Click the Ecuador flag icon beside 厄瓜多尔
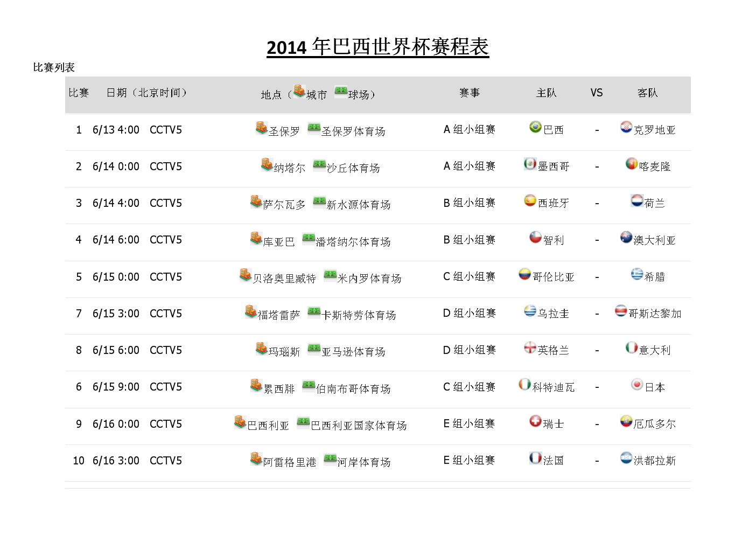Screen dimensions: 756x535 (x=626, y=421)
